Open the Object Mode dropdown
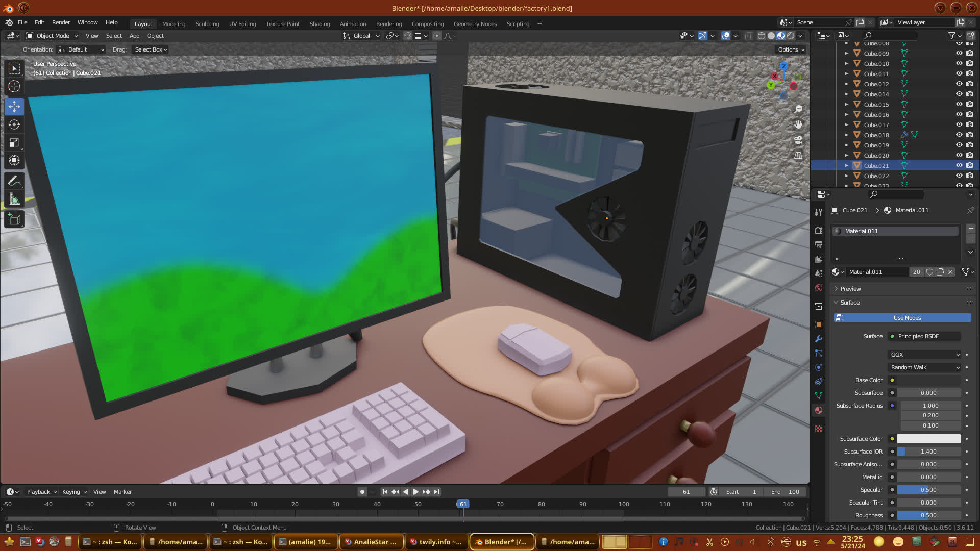 click(53, 36)
